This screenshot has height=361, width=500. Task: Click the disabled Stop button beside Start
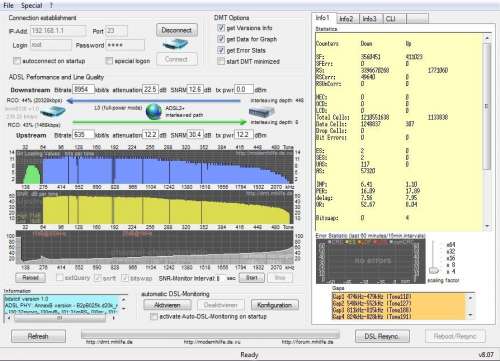coord(280,278)
